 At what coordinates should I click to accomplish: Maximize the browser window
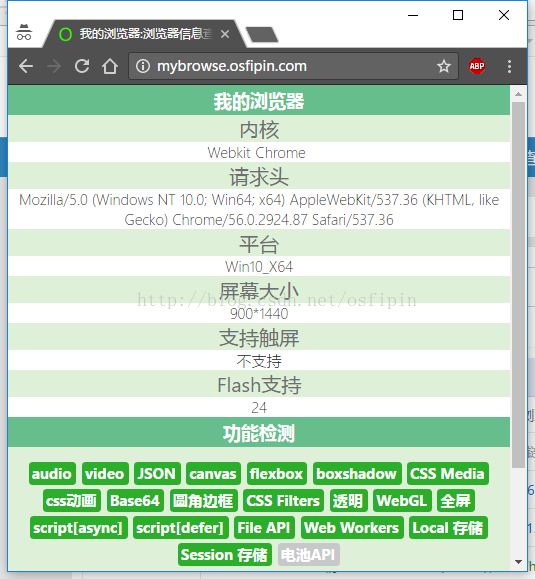(458, 15)
